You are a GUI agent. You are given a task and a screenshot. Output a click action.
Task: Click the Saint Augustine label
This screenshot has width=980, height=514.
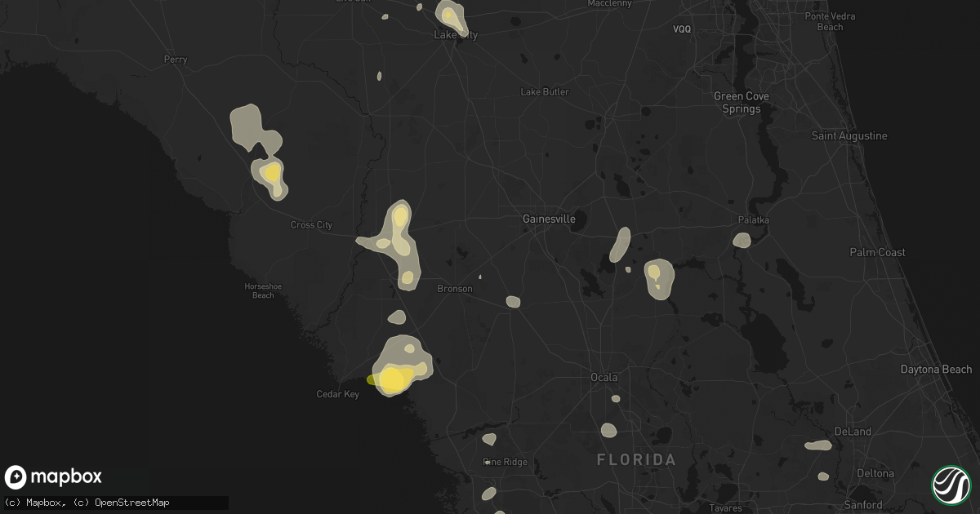[x=849, y=136]
